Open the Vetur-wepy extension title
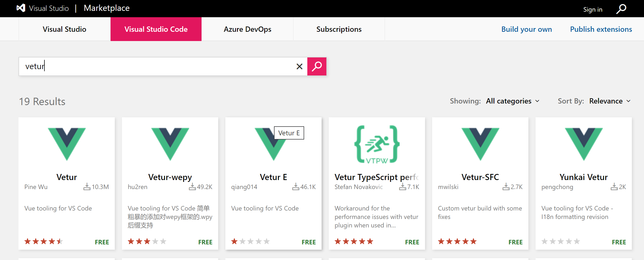The height and width of the screenshot is (260, 644). [x=170, y=177]
